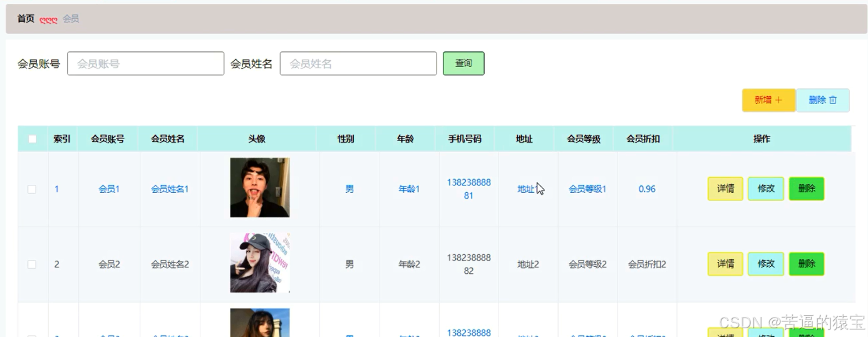Check the checkbox for row 会员2
This screenshot has width=868, height=337.
click(x=32, y=264)
